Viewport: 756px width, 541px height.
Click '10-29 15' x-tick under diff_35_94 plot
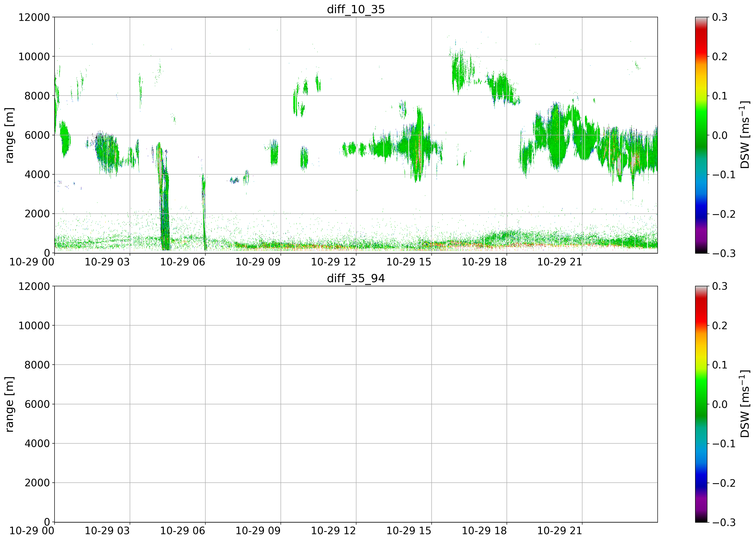(409, 531)
